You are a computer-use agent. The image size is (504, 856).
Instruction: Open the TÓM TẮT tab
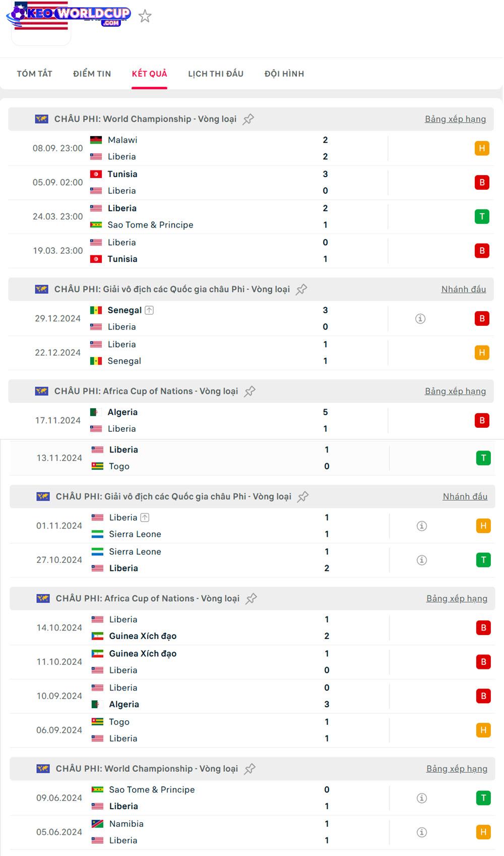click(35, 74)
